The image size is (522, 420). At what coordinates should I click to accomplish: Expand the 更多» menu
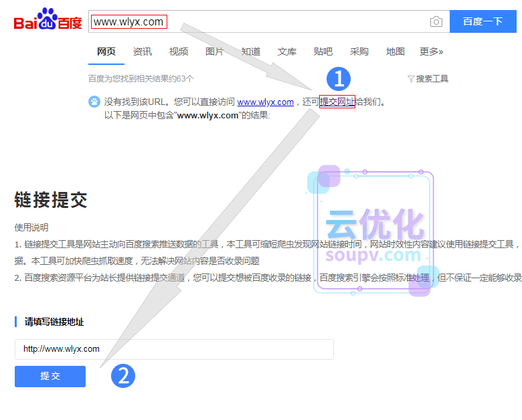[x=431, y=51]
